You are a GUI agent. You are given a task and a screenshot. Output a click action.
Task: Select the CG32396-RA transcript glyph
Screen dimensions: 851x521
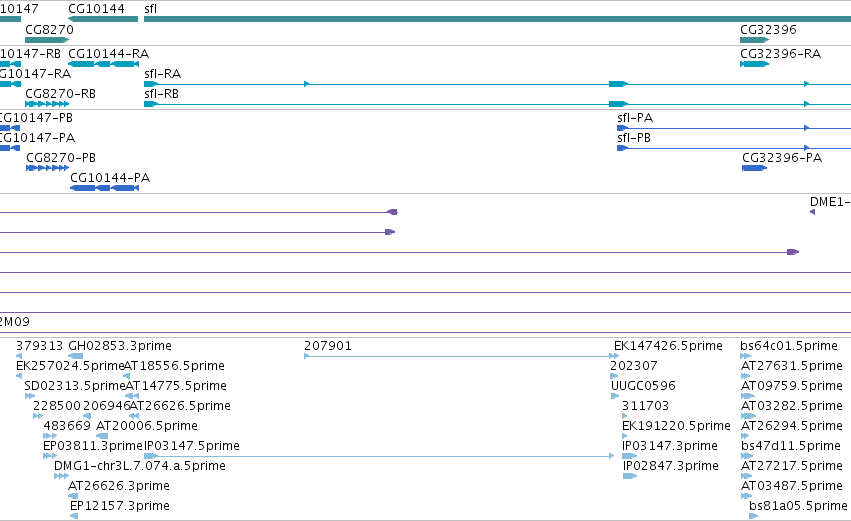(x=754, y=64)
